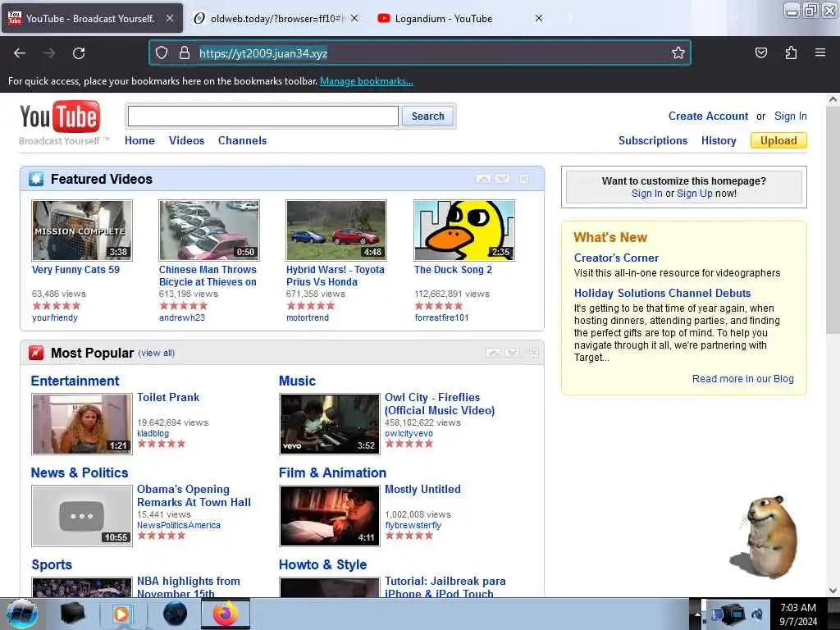Open Holiday Solutions Channel Debuts link
This screenshot has height=630, width=840.
pyautogui.click(x=662, y=293)
